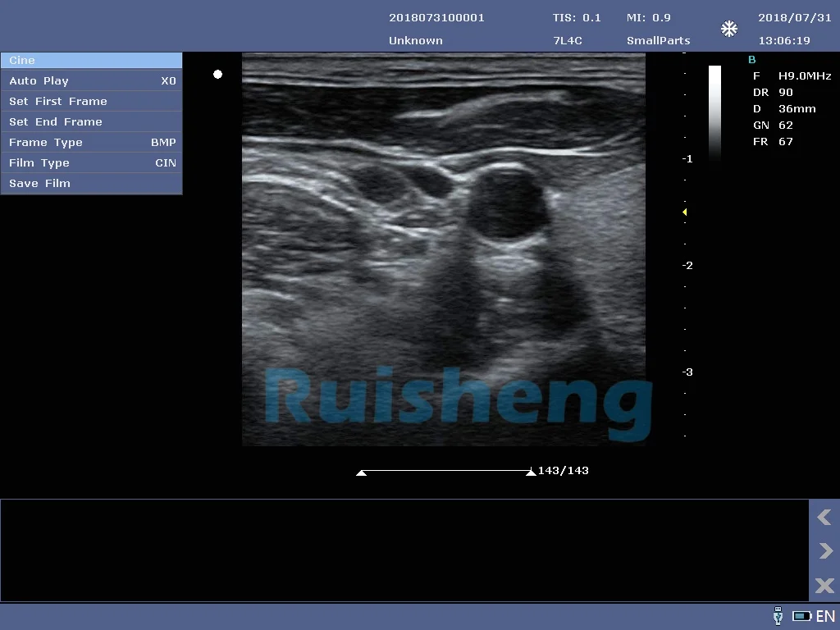Switch the EN input language indicator
Viewport: 840px width, 630px height.
(x=825, y=616)
